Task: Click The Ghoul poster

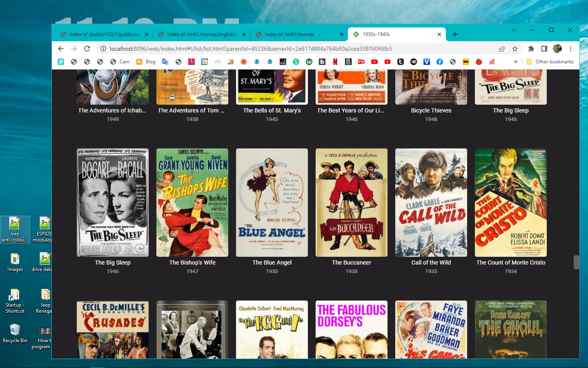Action: coord(511,330)
